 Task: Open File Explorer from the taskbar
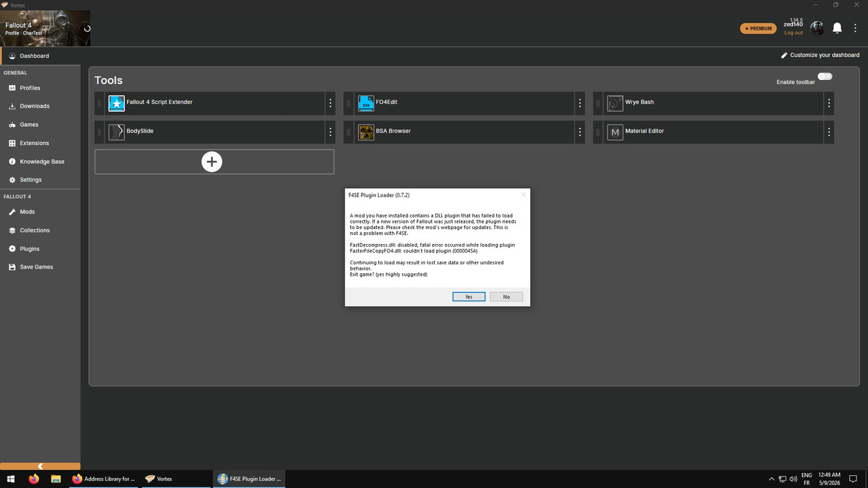(56, 479)
